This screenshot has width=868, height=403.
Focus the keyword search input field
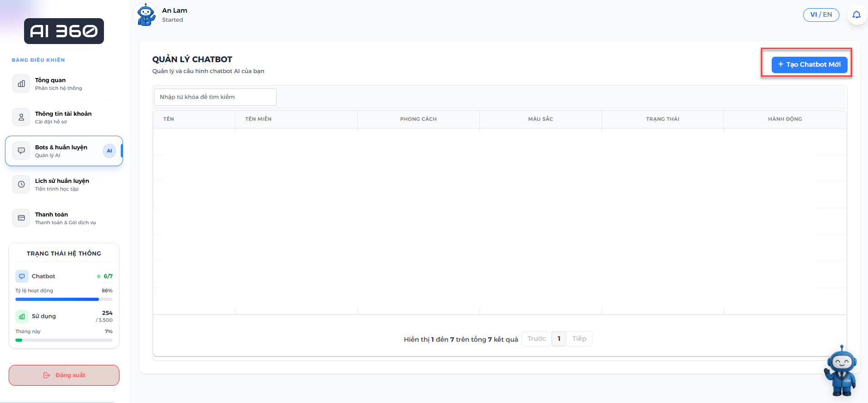(x=215, y=97)
